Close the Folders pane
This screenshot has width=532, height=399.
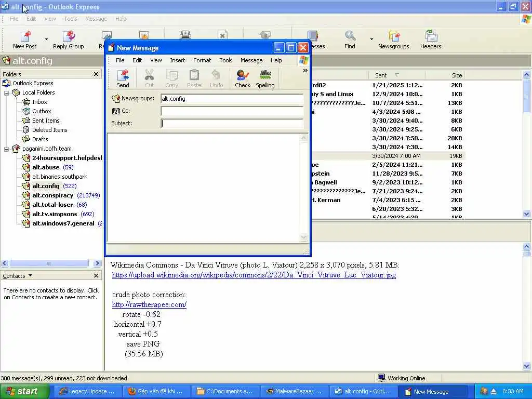[96, 74]
